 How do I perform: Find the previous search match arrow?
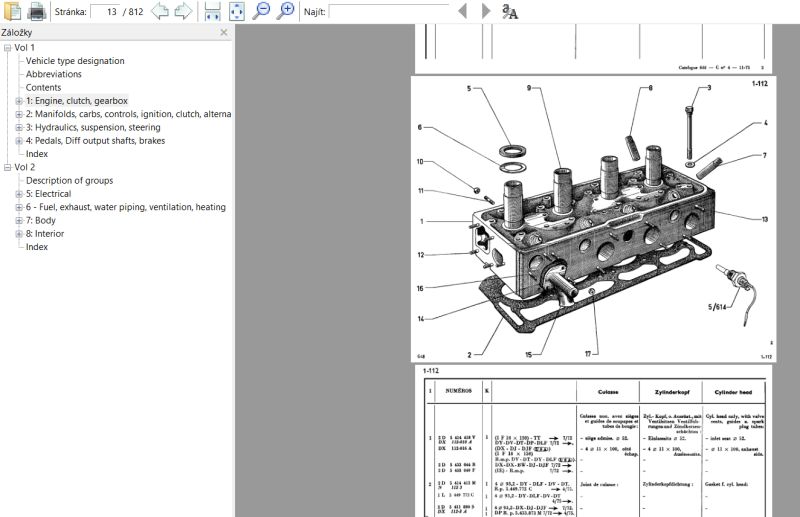click(462, 11)
